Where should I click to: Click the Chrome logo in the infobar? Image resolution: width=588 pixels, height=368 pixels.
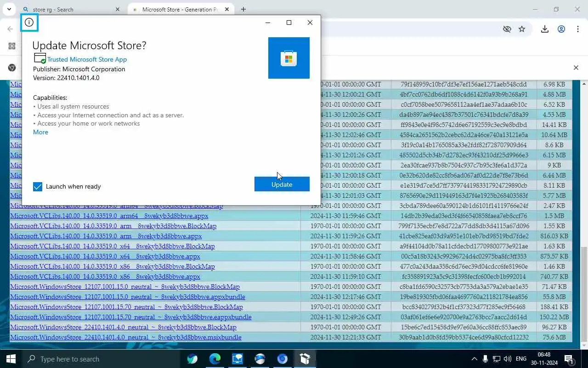pyautogui.click(x=12, y=68)
